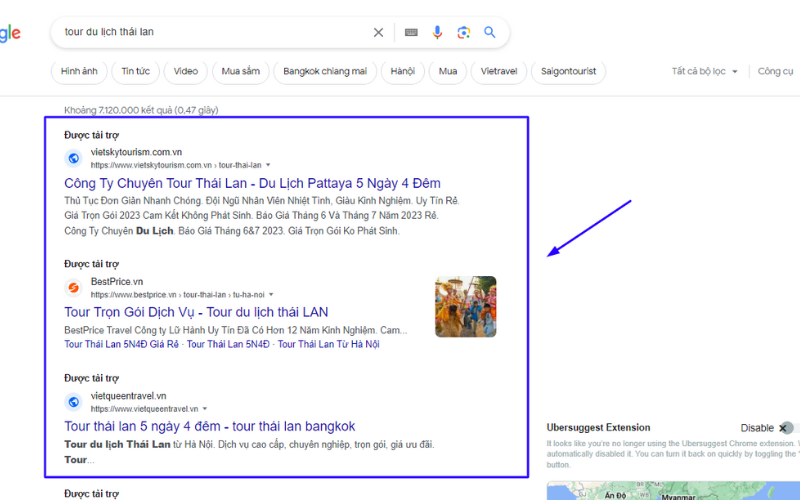Viewport: 800px width, 500px height.
Task: Select the 'Bangkok chiang mai' suggestion chip
Action: click(325, 71)
